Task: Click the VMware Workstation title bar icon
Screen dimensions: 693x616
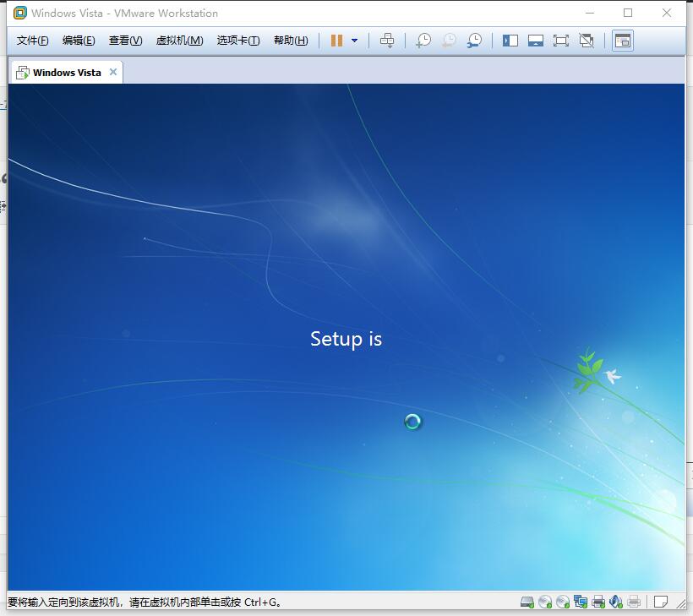Action: [x=20, y=13]
